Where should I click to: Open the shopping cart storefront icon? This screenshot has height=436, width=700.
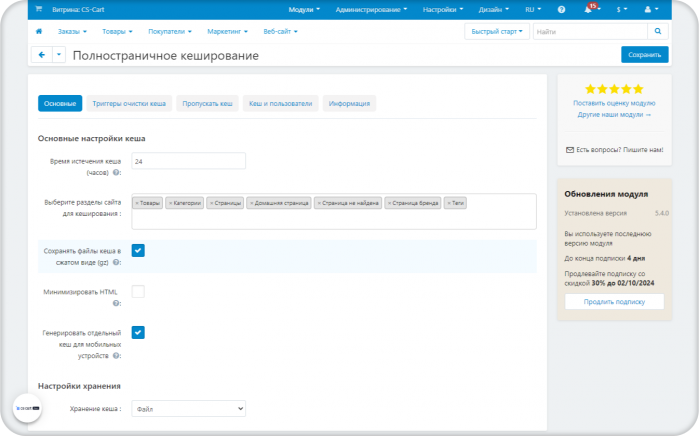coord(39,9)
